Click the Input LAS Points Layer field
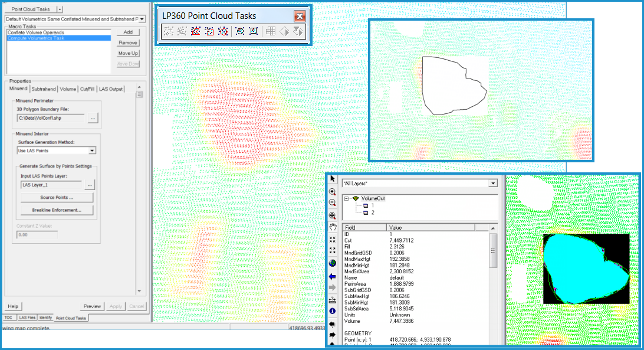 click(x=51, y=185)
